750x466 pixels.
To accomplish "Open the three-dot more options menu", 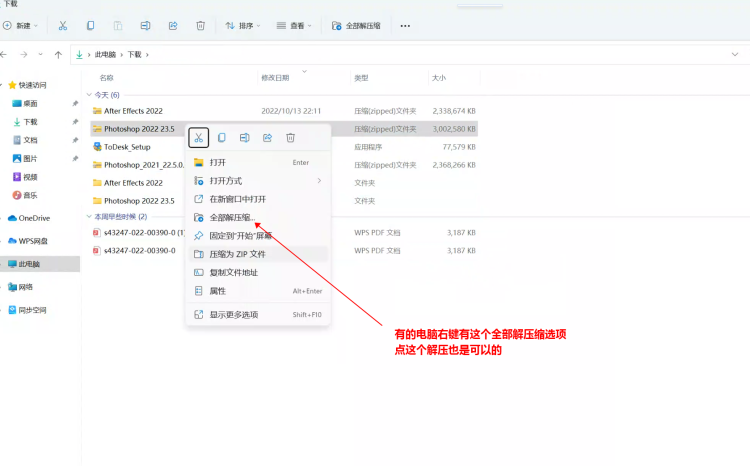I will tap(405, 25).
